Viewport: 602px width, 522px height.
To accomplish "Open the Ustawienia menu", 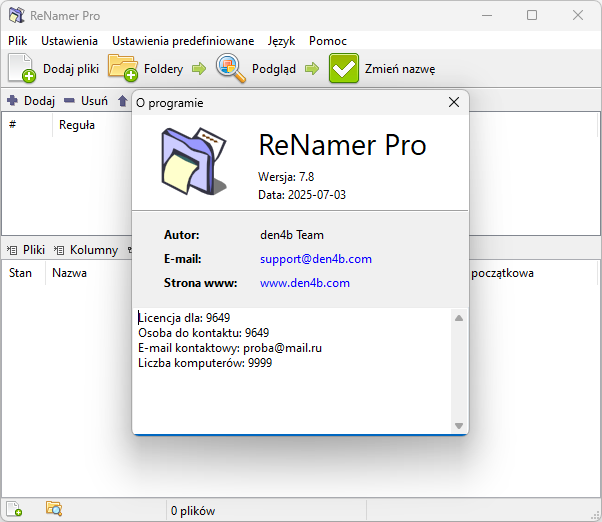I will [x=69, y=41].
